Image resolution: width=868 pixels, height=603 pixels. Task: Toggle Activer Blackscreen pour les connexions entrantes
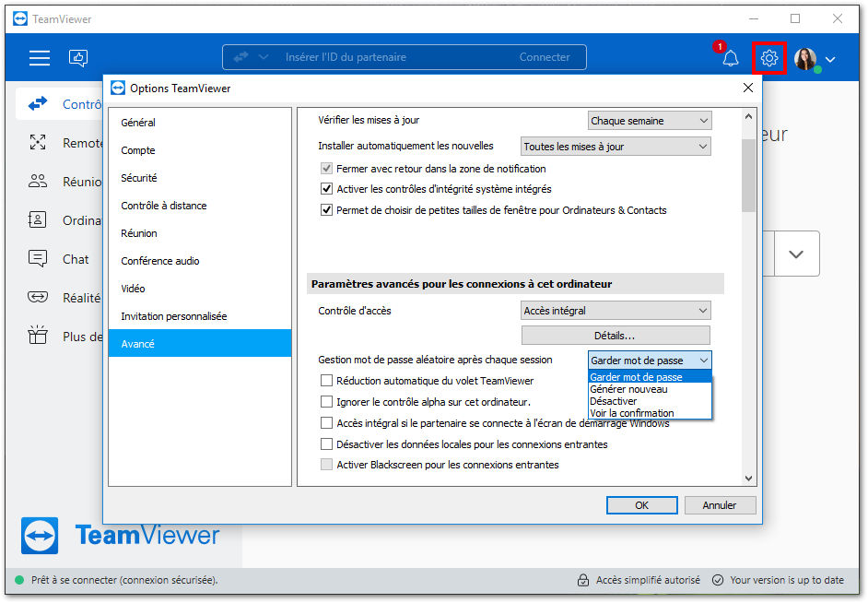point(326,465)
